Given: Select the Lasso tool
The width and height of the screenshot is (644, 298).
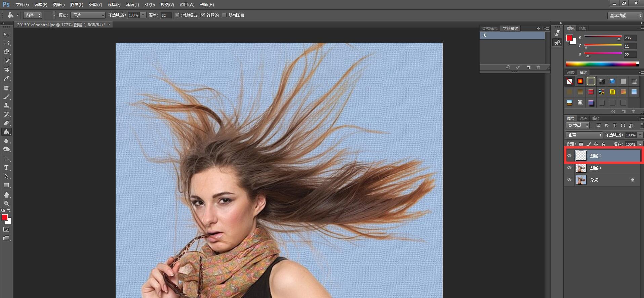Looking at the screenshot, I should coord(6,52).
